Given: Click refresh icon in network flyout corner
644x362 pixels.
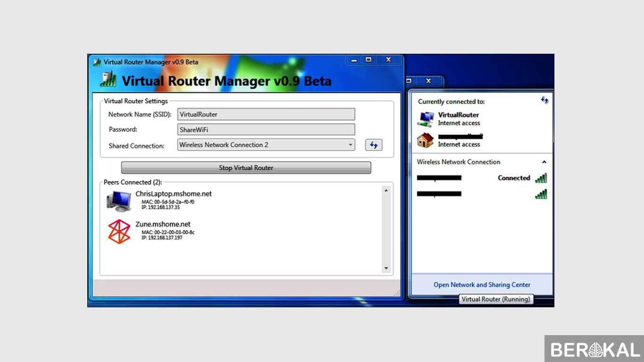Looking at the screenshot, I should pos(545,100).
